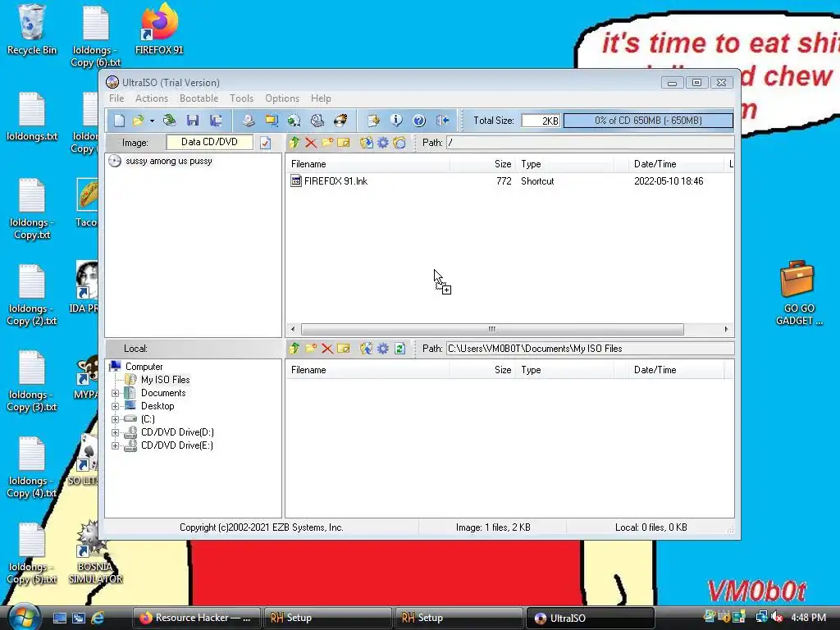
Task: Click the Exit door toolbar icon
Action: point(442,121)
